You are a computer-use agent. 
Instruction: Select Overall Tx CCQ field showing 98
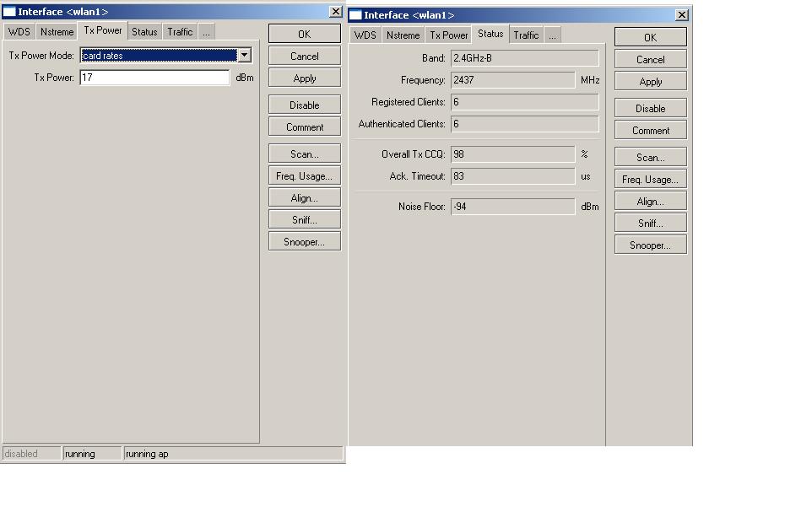tap(512, 154)
